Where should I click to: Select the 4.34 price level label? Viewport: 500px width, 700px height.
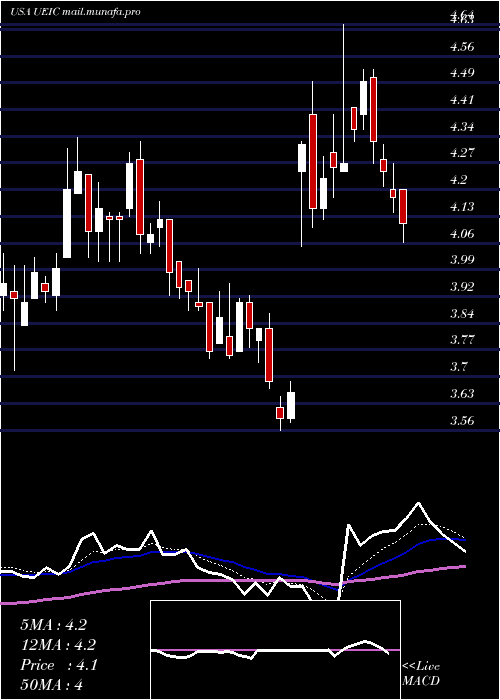pyautogui.click(x=463, y=126)
